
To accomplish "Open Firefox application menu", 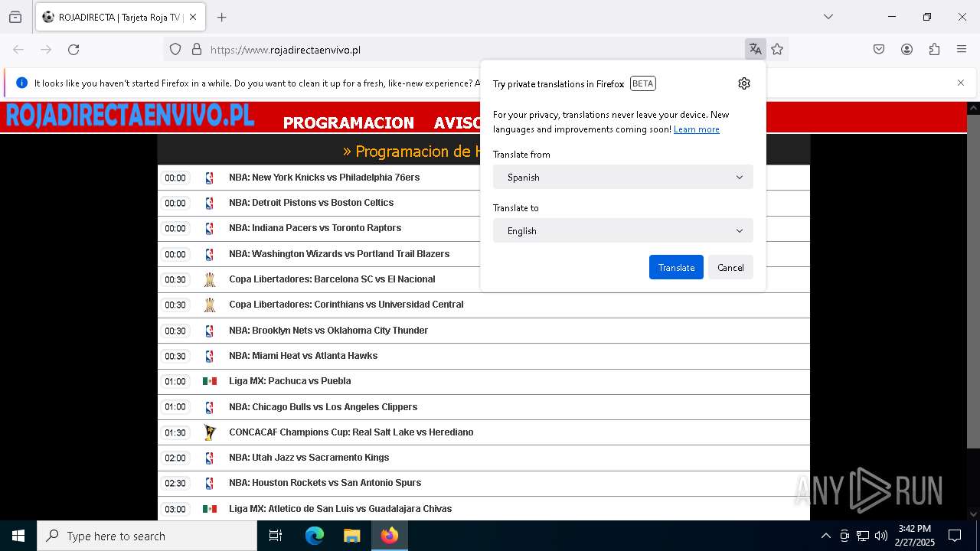I will 962,50.
